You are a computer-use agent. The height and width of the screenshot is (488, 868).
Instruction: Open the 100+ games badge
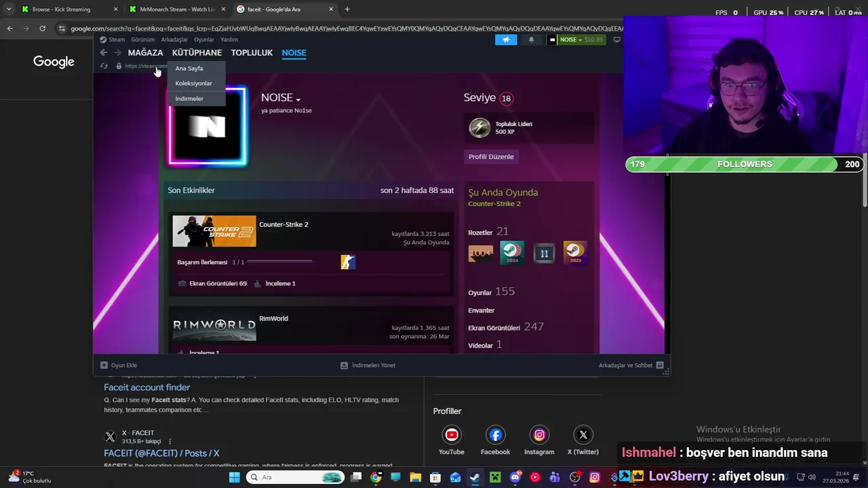pos(481,253)
